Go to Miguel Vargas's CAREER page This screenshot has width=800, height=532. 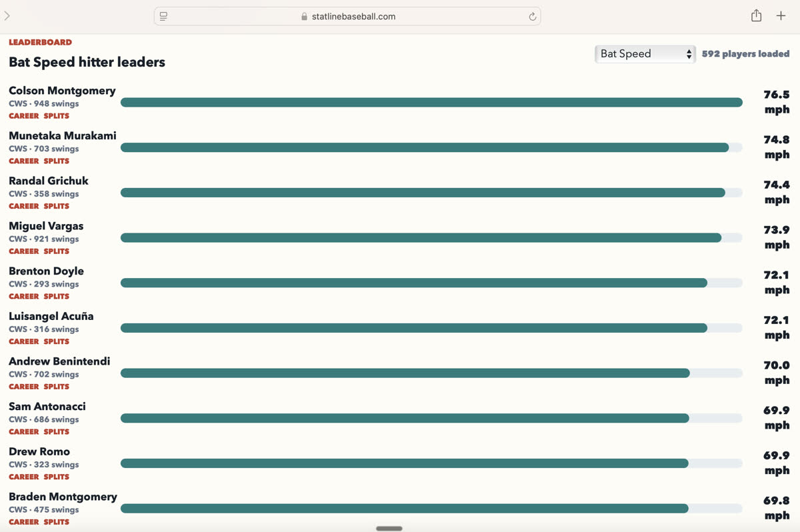coord(24,251)
